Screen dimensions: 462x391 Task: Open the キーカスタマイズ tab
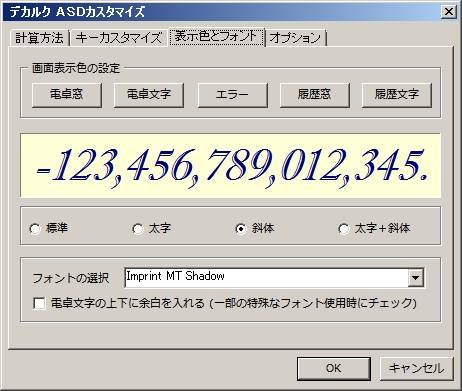118,38
